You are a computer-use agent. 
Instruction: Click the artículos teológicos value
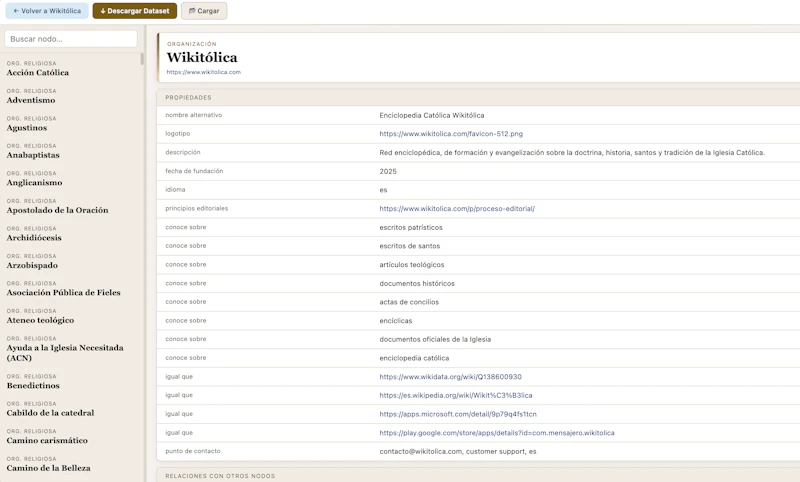point(412,265)
